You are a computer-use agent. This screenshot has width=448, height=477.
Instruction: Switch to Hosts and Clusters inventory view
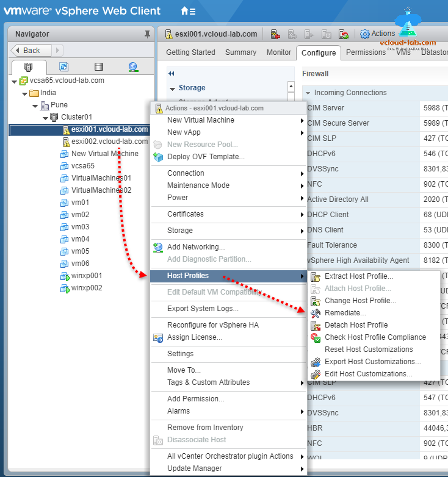(28, 67)
